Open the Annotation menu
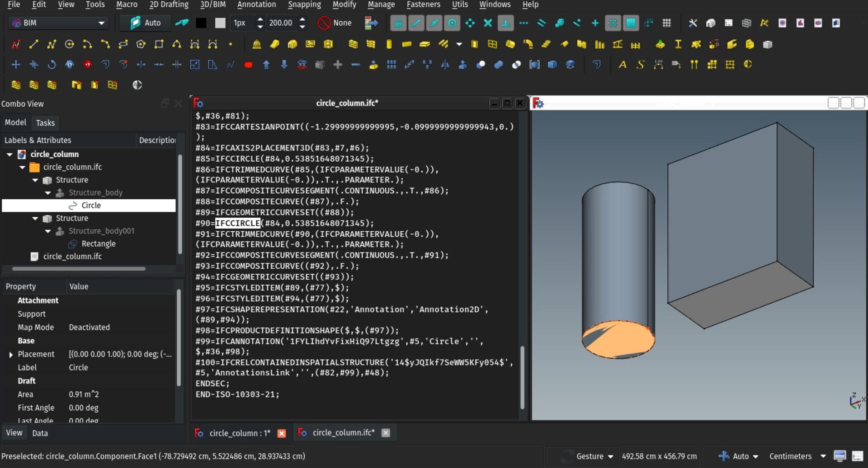The width and height of the screenshot is (868, 468). tap(256, 5)
